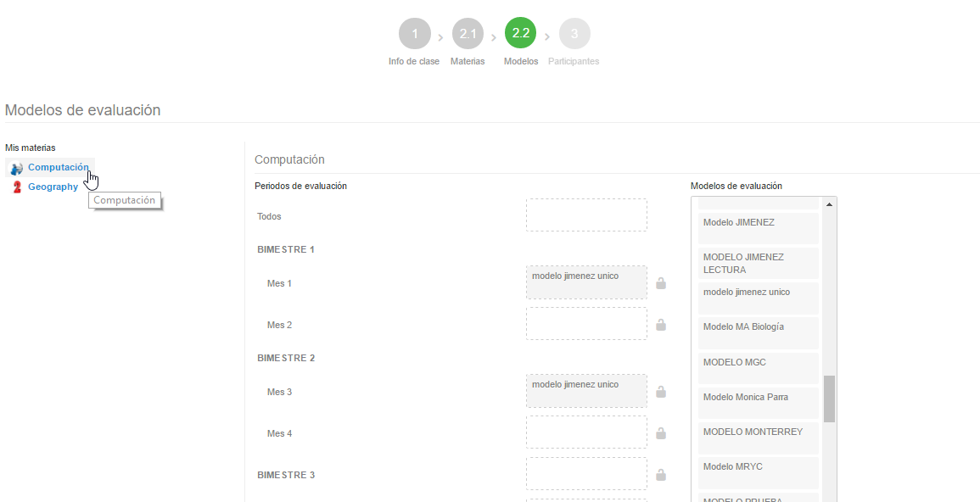Toggle the lock beside Mes 1

(661, 282)
